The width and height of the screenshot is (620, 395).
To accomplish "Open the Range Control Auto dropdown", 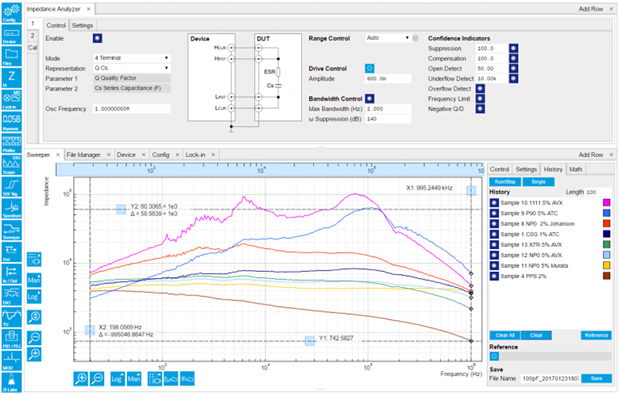I will click(388, 38).
